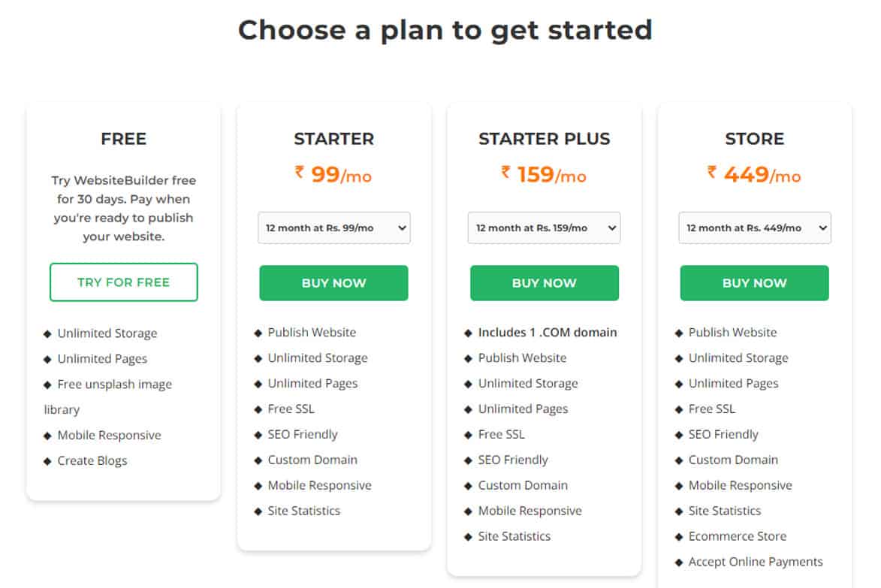881x588 pixels.
Task: Click the bullet icon beside Free SSL in STORE plan
Action: pyautogui.click(x=680, y=409)
